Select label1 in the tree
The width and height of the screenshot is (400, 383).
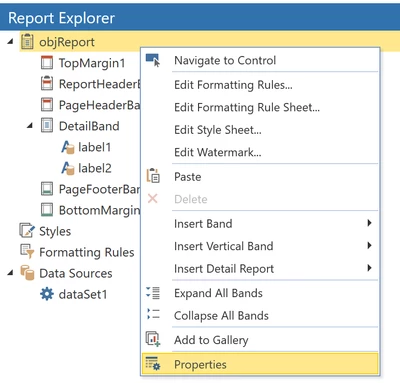point(94,147)
